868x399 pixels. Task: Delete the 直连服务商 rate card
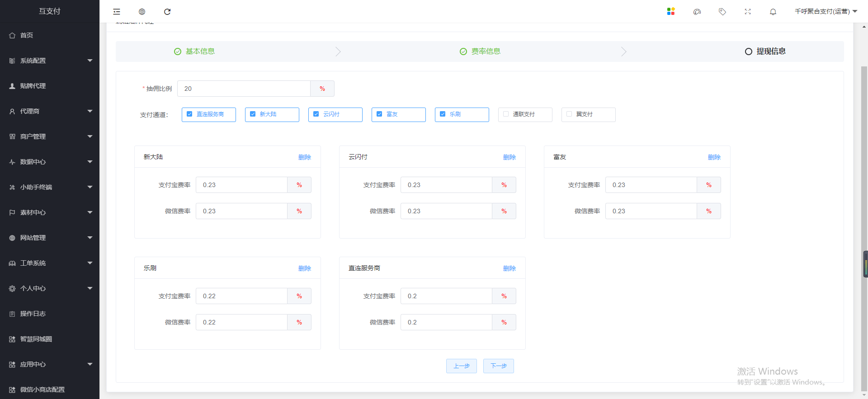[x=509, y=268]
